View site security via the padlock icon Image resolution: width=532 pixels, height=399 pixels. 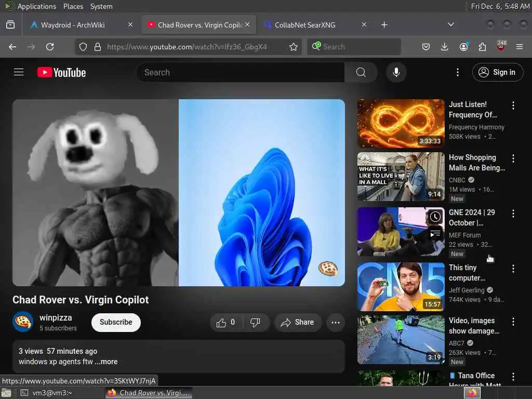tap(98, 47)
